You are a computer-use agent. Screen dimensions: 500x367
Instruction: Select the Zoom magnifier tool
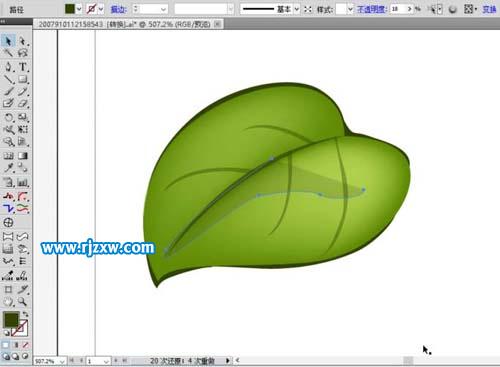(x=23, y=302)
